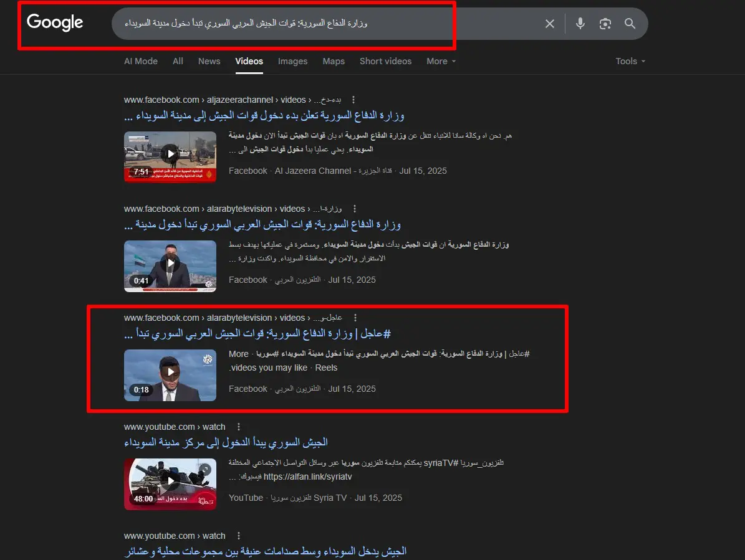The width and height of the screenshot is (745, 560).
Task: Play the 0:41 video thumbnail
Action: 170,266
